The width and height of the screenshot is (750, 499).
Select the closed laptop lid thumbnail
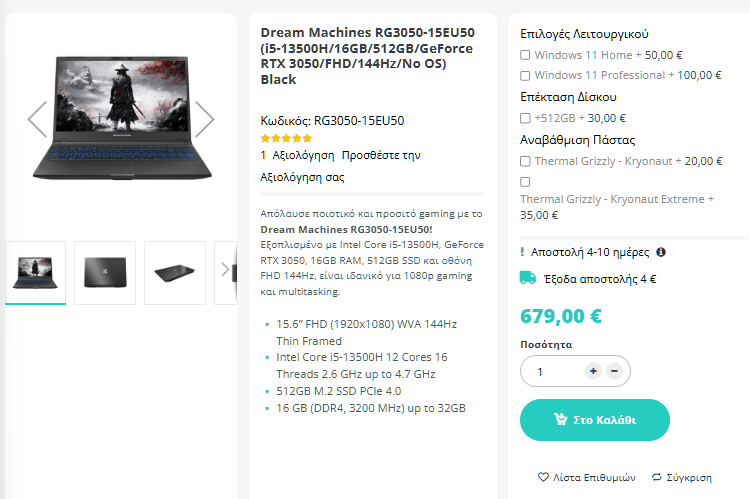[x=105, y=273]
